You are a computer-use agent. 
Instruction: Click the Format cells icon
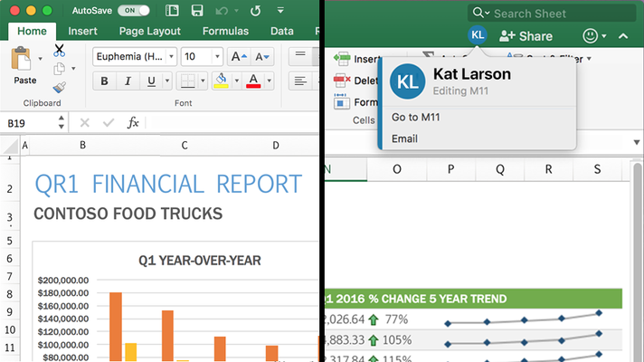(342, 101)
